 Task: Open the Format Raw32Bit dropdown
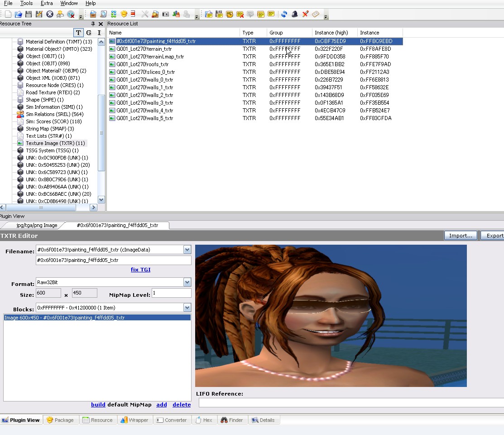coord(187,282)
